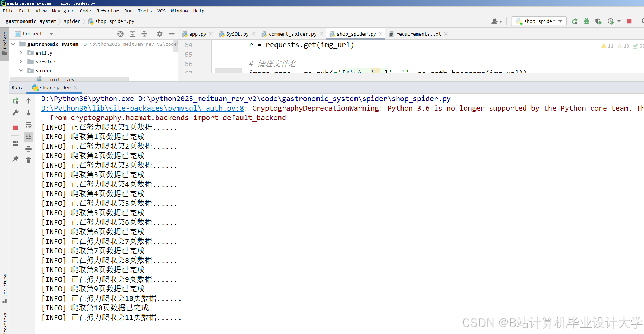
Task: Hide the Project tool window
Action: pyautogui.click(x=172, y=34)
